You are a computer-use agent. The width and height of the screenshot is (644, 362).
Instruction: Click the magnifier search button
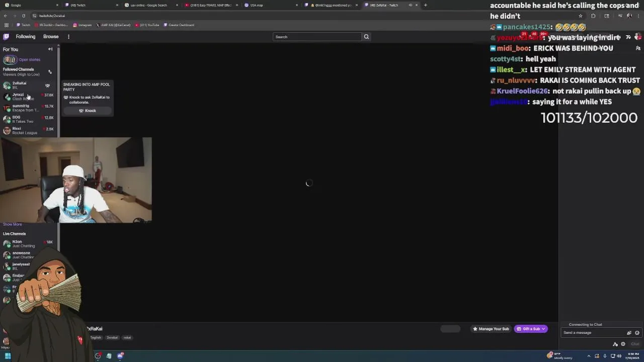366,37
